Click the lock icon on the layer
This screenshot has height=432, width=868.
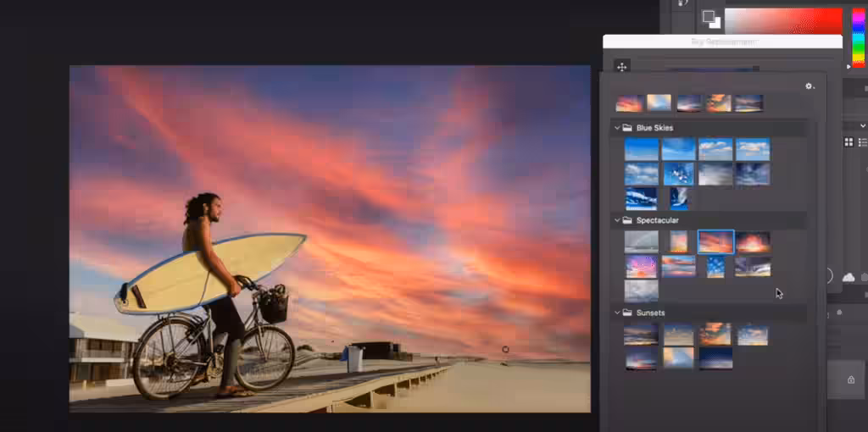point(850,380)
